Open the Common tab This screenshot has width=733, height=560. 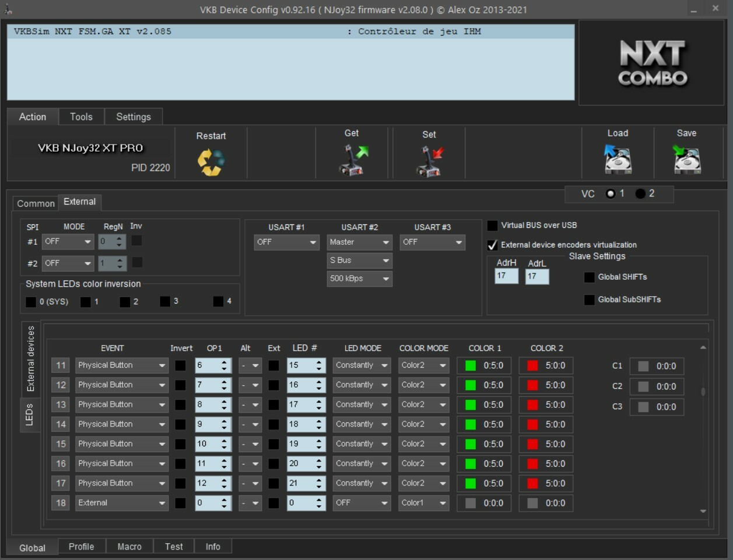click(36, 203)
